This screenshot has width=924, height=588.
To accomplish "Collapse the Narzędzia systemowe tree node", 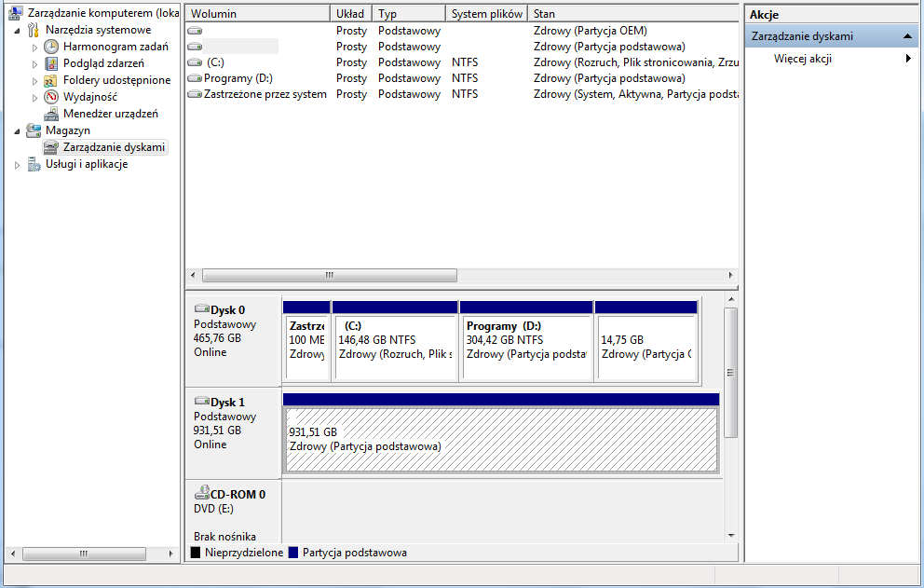I will (x=18, y=30).
